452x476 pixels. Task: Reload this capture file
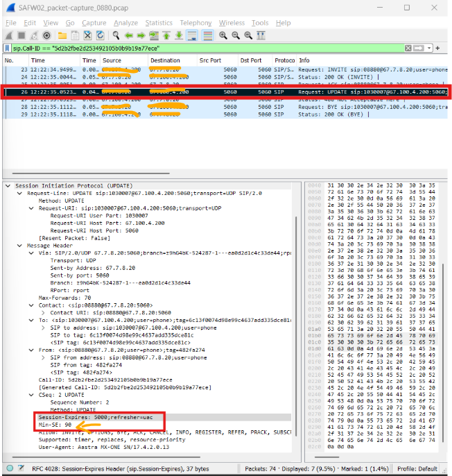[100, 36]
